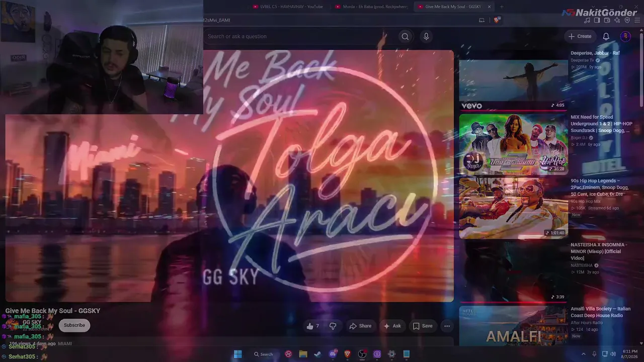Open YouTube notifications bell
644x362 pixels.
coord(606,36)
